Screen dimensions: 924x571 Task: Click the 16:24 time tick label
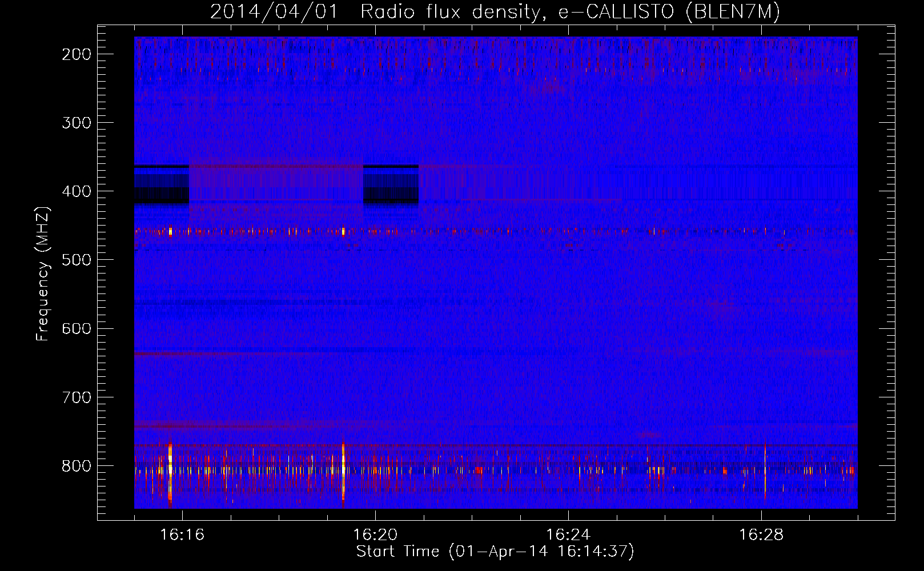(x=568, y=535)
